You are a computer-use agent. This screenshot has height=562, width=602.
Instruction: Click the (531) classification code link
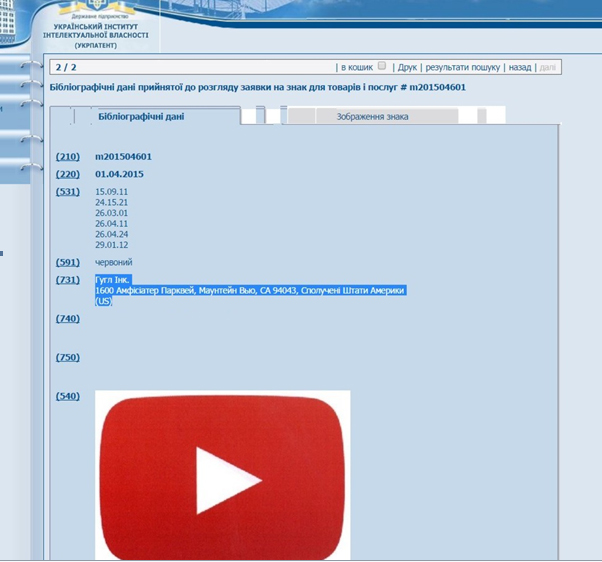[67, 191]
